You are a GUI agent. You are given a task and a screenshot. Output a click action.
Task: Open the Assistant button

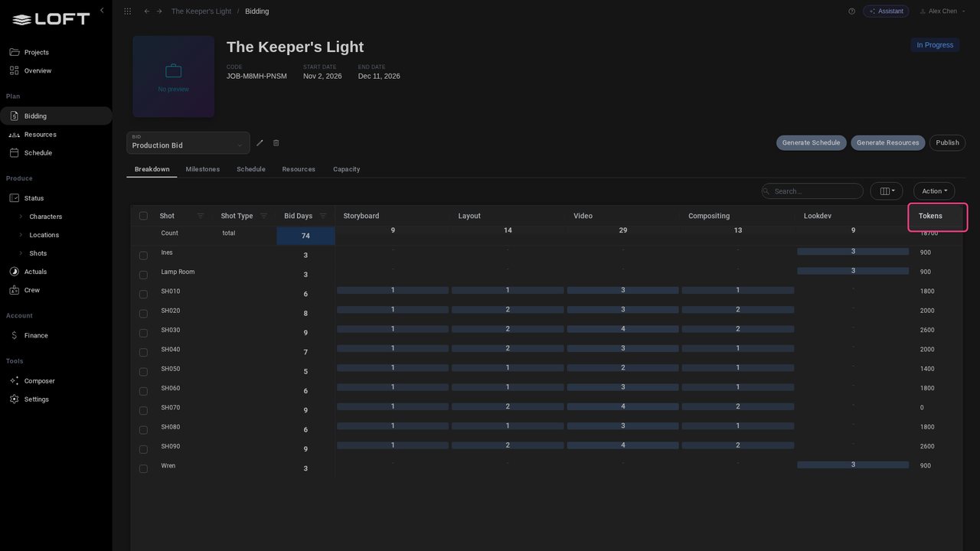(x=886, y=11)
